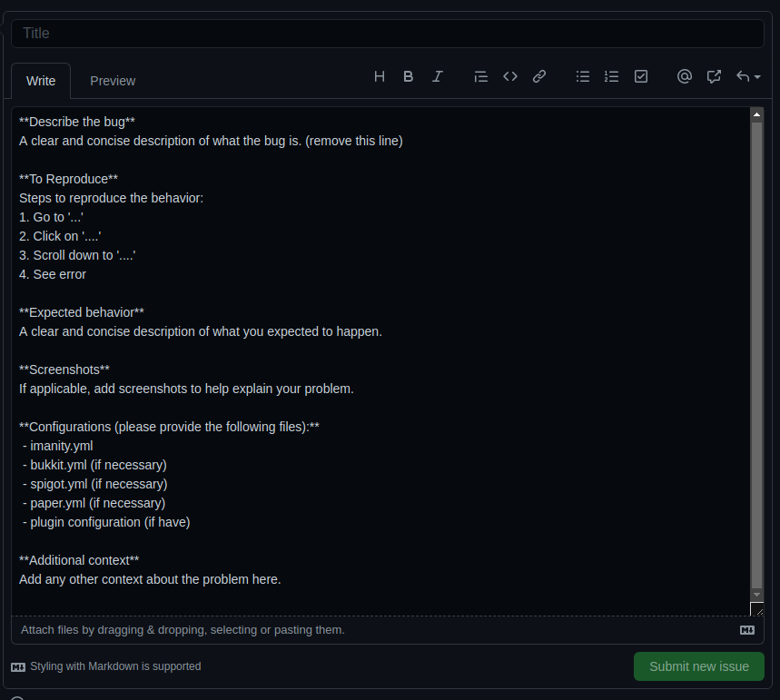780x700 pixels.
Task: Click the textarea resize handle corner
Action: pos(756,609)
